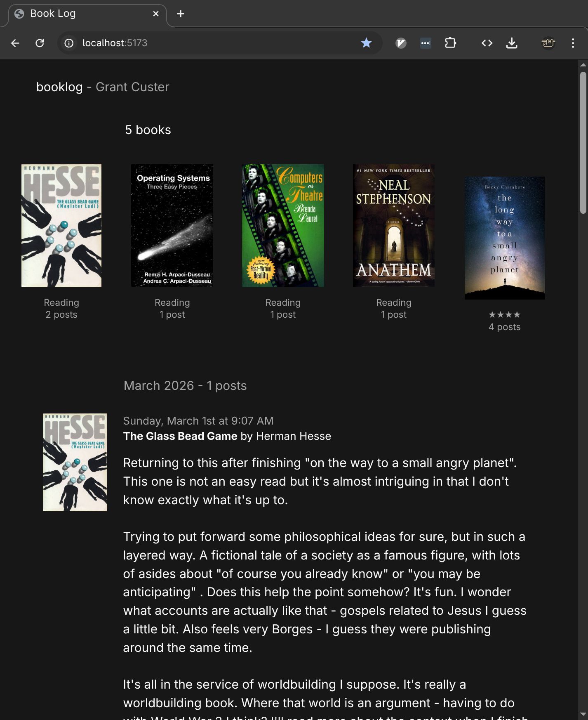The width and height of the screenshot is (588, 720).
Task: Open the code brackets devtools icon
Action: [x=487, y=43]
